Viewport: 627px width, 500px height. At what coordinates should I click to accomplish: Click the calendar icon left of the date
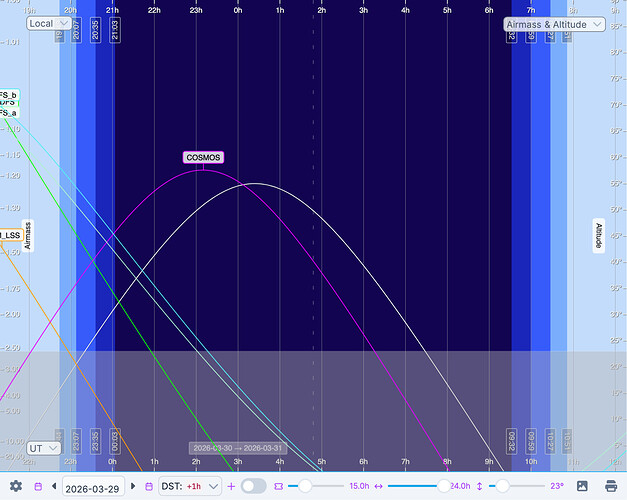[x=38, y=486]
